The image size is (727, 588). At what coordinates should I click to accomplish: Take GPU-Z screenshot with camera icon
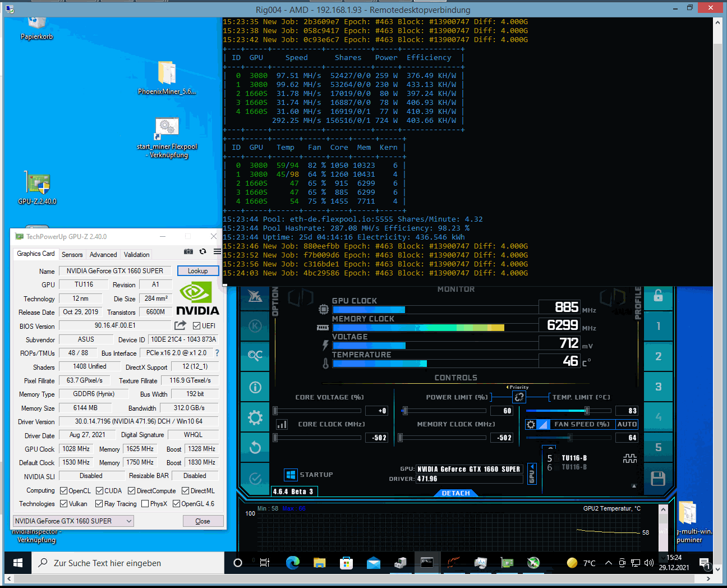click(x=188, y=251)
